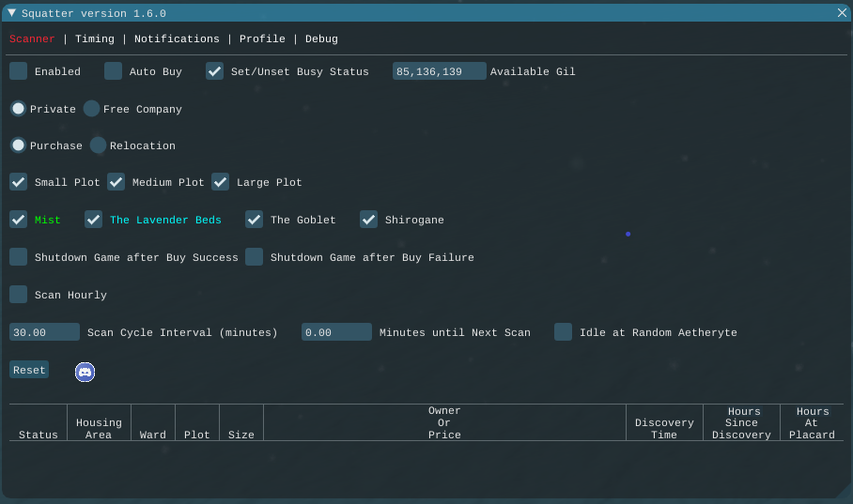Viewport: 853px width, 504px height.
Task: Enable Shutdown Game after Buy Success
Action: click(19, 257)
